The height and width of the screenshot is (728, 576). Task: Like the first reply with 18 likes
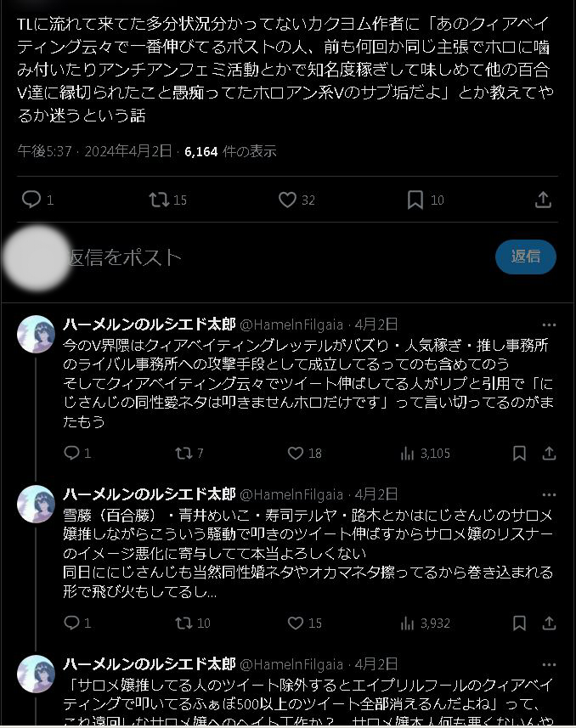(x=296, y=453)
